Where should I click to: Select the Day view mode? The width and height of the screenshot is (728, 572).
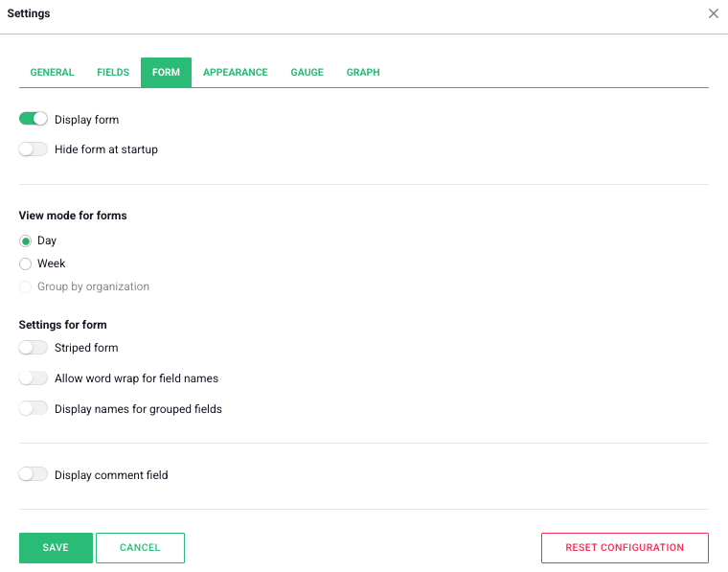(x=26, y=240)
